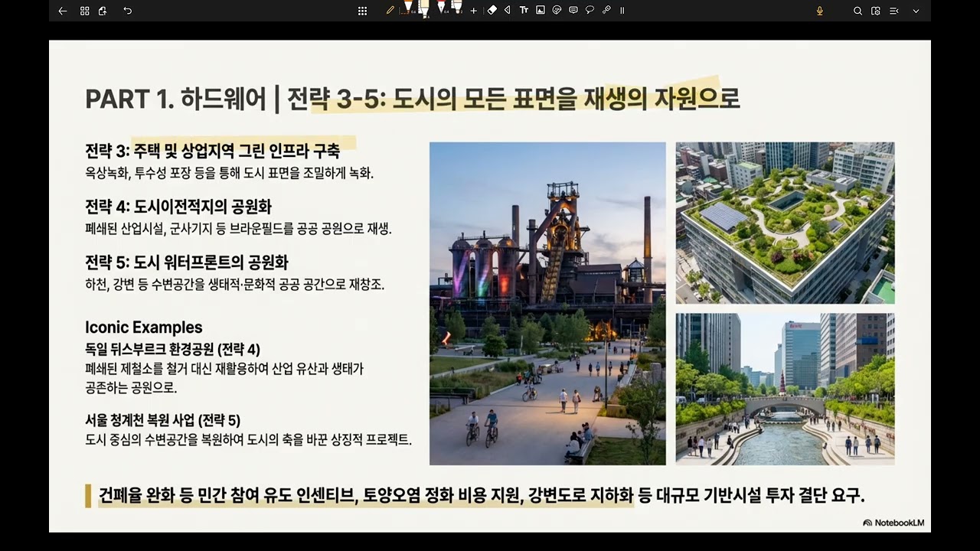The height and width of the screenshot is (551, 980).
Task: Pick the white pen preset
Action: click(x=457, y=8)
